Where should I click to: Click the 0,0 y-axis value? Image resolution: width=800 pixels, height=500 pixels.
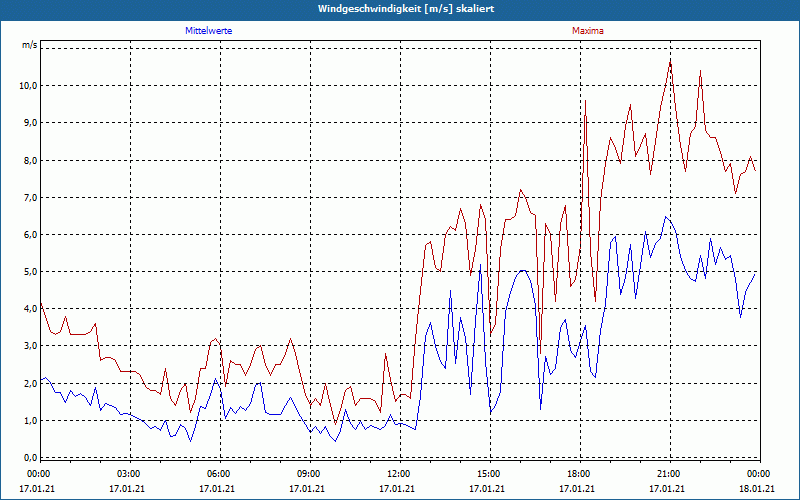click(x=30, y=458)
